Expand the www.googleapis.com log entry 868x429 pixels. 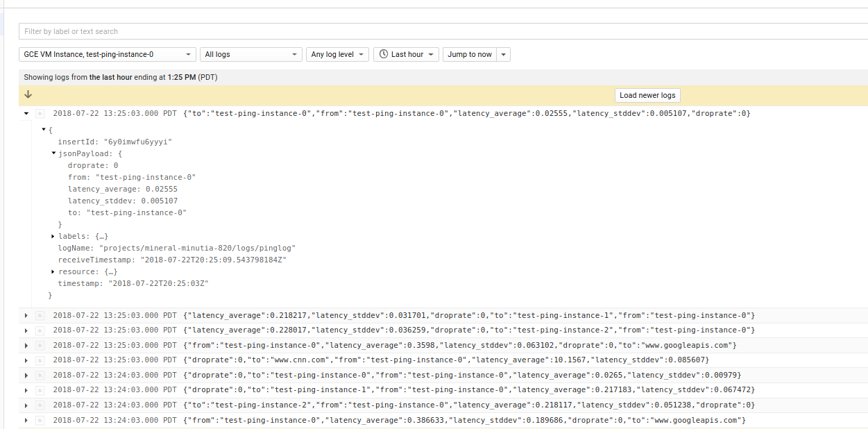pos(26,344)
